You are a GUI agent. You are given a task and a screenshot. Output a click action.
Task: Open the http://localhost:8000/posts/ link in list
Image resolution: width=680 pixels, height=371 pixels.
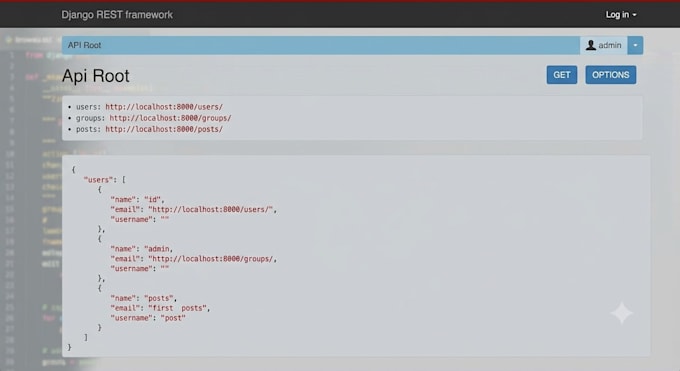coord(164,129)
